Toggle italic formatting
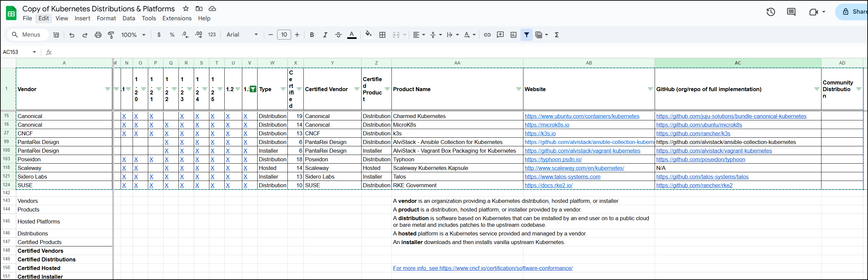Viewport: 868px width, 280px height. click(x=325, y=35)
